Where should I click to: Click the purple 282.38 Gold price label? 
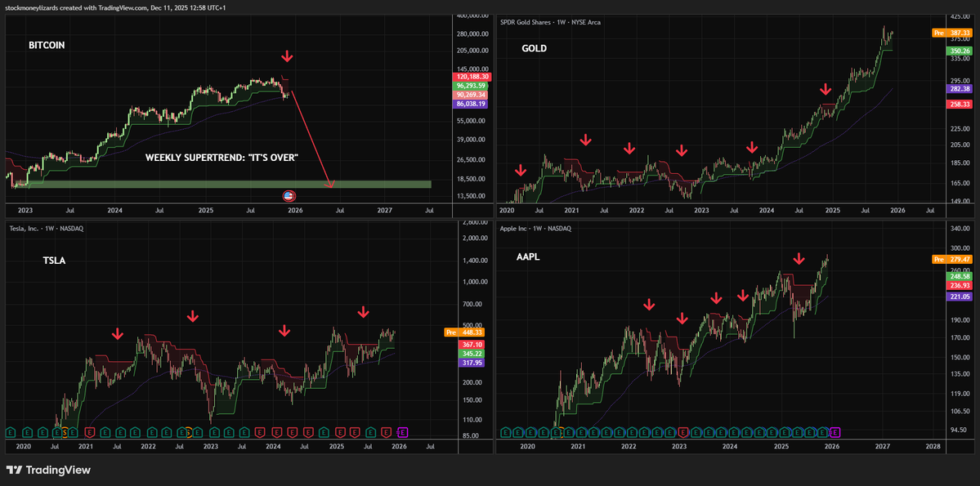point(961,89)
